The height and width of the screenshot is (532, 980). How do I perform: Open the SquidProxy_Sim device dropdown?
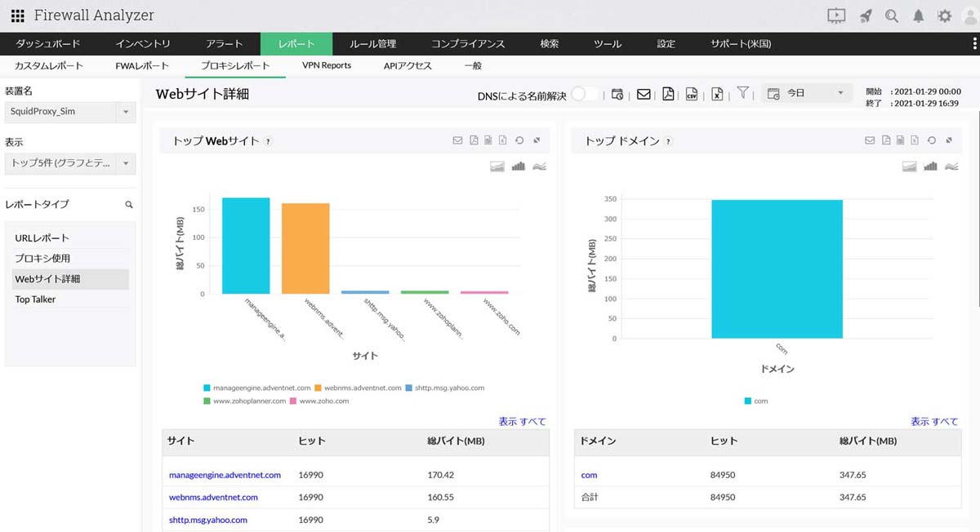[69, 110]
